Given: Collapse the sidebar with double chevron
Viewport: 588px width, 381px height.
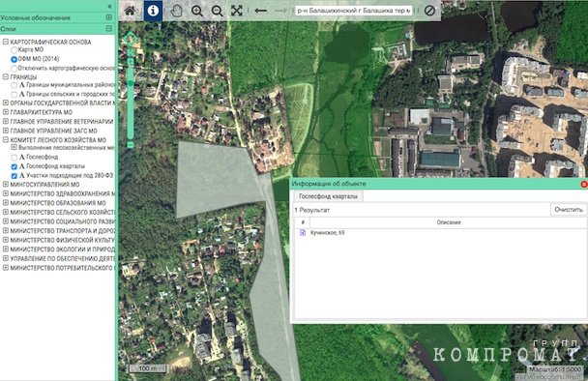Looking at the screenshot, I should (x=109, y=6).
